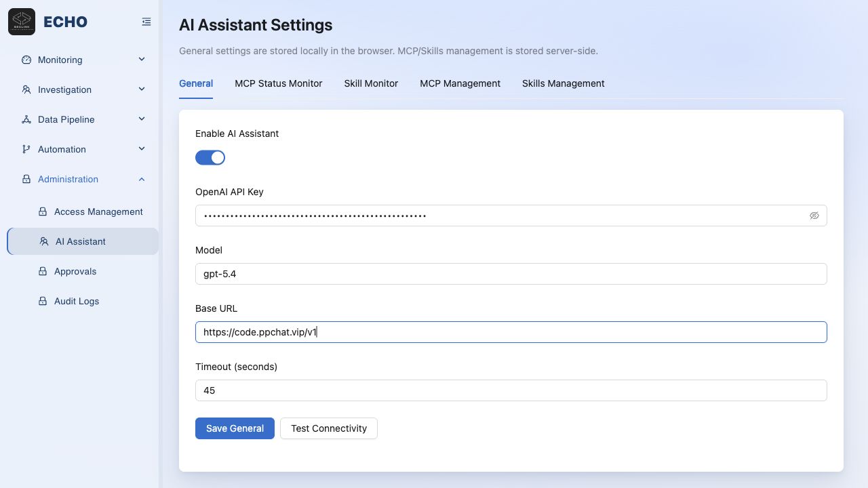868x488 pixels.
Task: Open the Approvals page
Action: click(83, 271)
